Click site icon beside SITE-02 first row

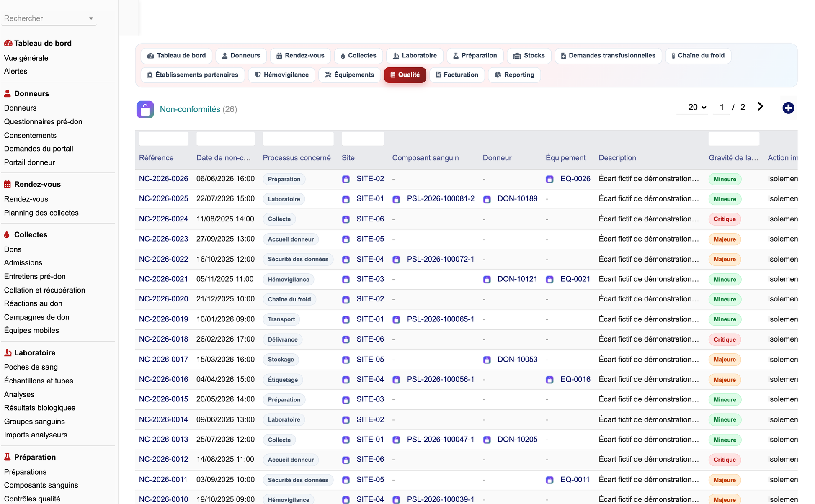coord(346,179)
